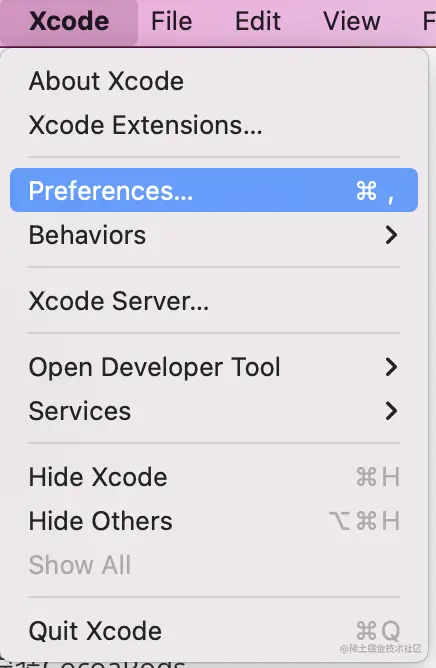
Task: Open Xcode Server… item
Action: (x=214, y=301)
